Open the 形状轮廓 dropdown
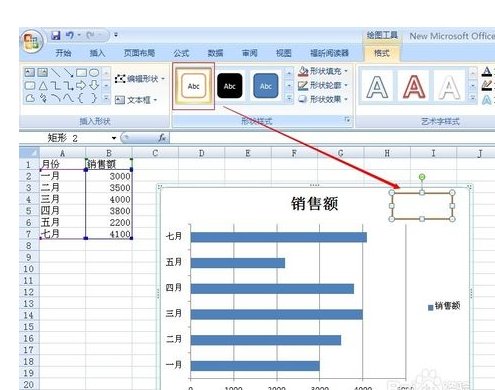The image size is (495, 390). (323, 85)
